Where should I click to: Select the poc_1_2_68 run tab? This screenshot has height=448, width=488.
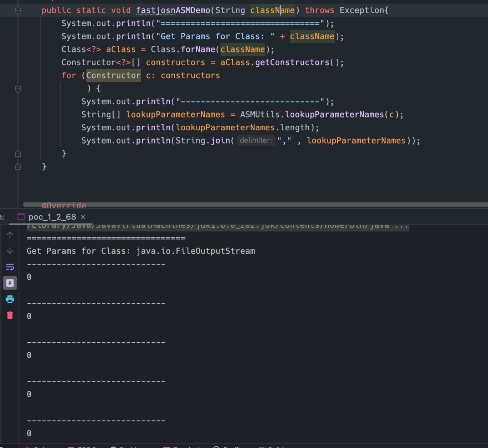click(52, 217)
